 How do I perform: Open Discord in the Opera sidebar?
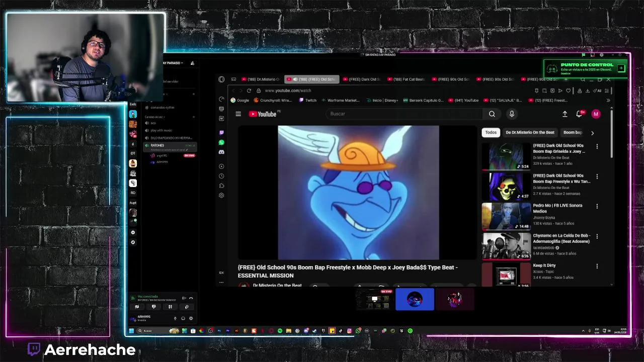pos(221,152)
